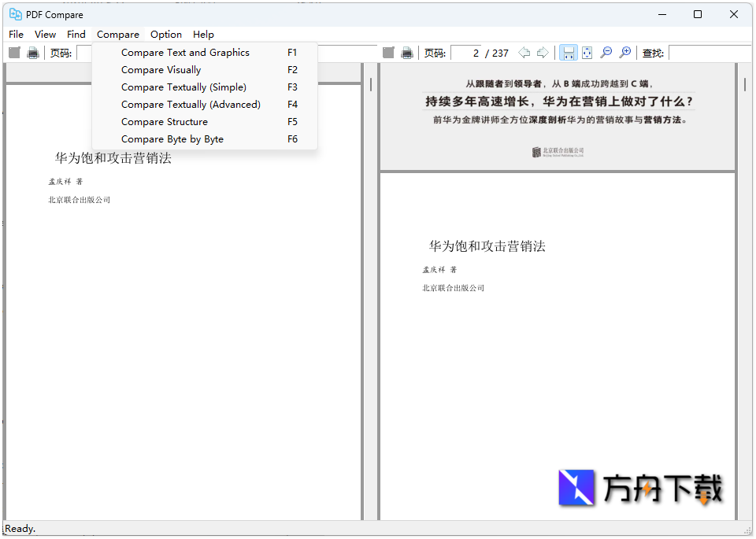Image resolution: width=756 pixels, height=539 pixels.
Task: Choose Compare Visually
Action: click(x=205, y=70)
